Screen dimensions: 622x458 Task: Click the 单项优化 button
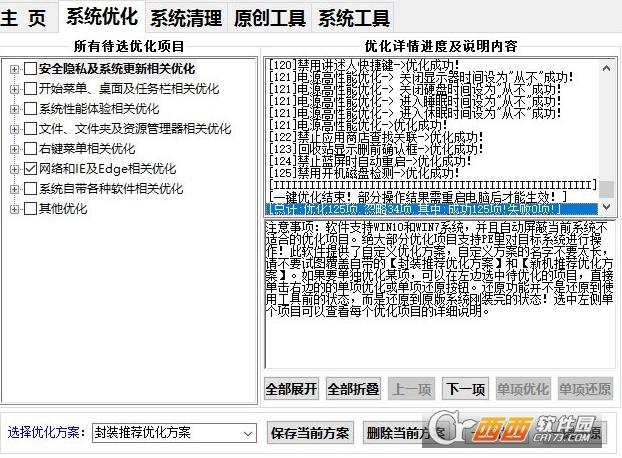click(x=523, y=389)
